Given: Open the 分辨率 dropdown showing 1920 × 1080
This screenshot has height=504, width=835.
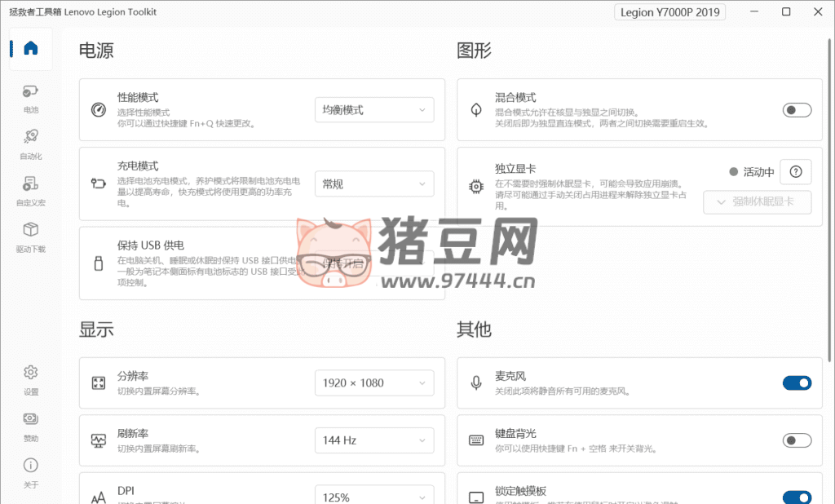Looking at the screenshot, I should pos(374,382).
